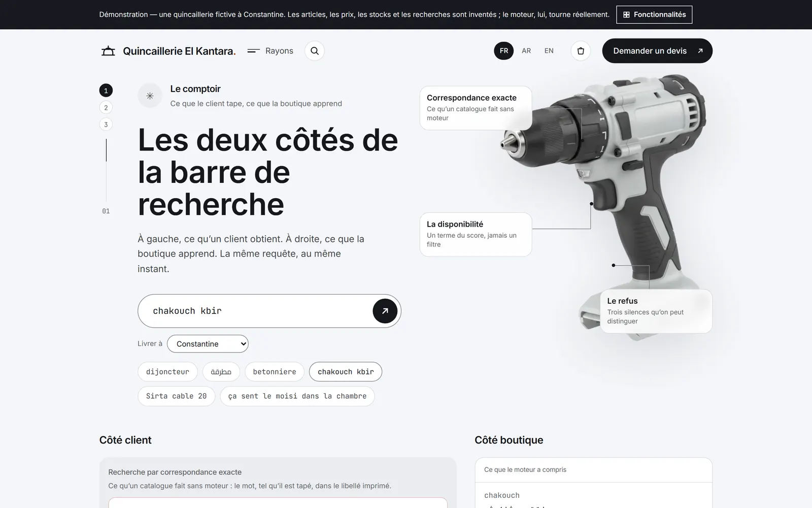
Task: Select the chakouch kbir suggestion chip
Action: 346,372
